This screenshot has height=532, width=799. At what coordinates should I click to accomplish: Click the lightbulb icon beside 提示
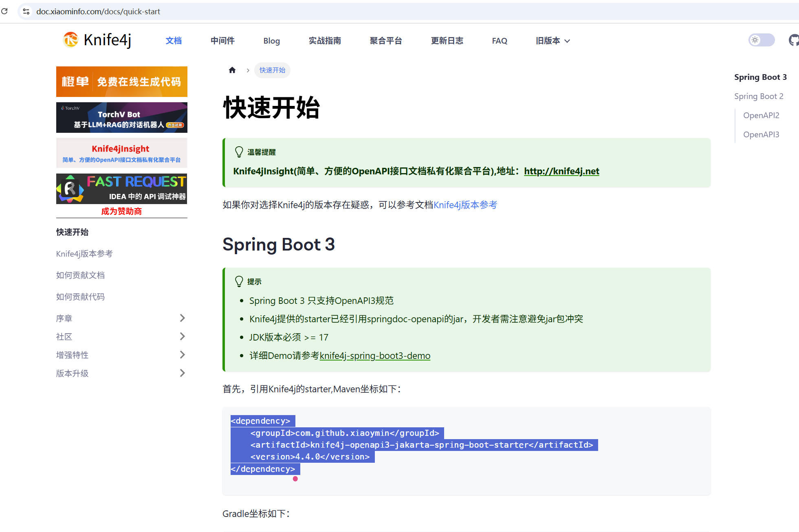coord(239,281)
